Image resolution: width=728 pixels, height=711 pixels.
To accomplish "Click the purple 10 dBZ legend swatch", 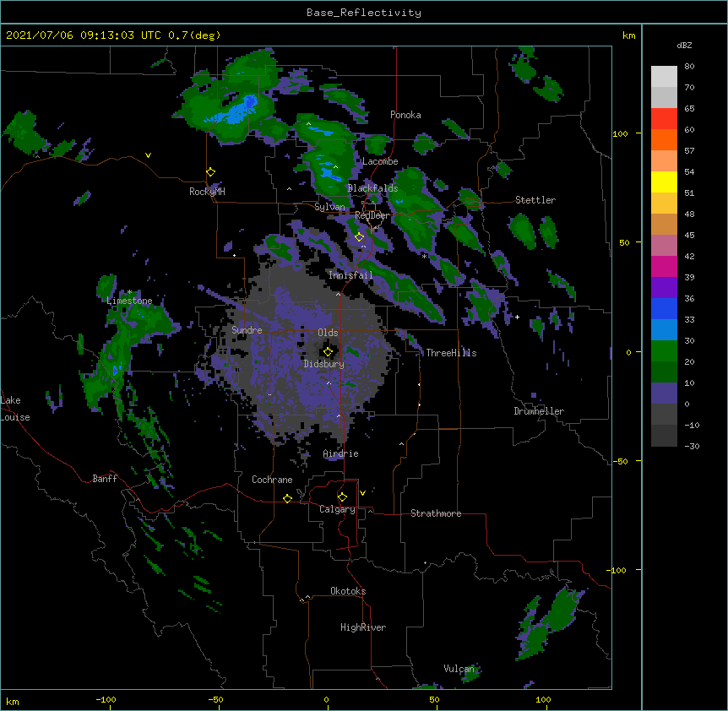I will [x=664, y=393].
